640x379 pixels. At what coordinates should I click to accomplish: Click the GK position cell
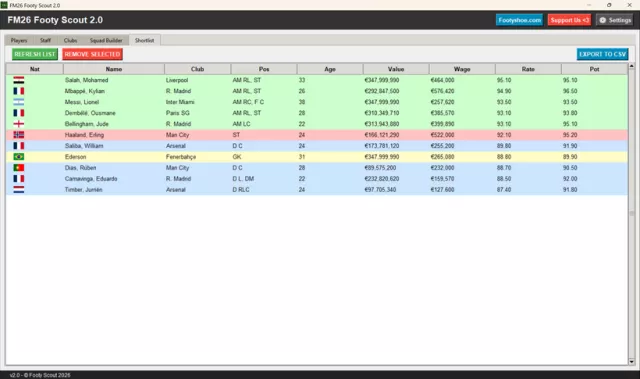(x=237, y=157)
